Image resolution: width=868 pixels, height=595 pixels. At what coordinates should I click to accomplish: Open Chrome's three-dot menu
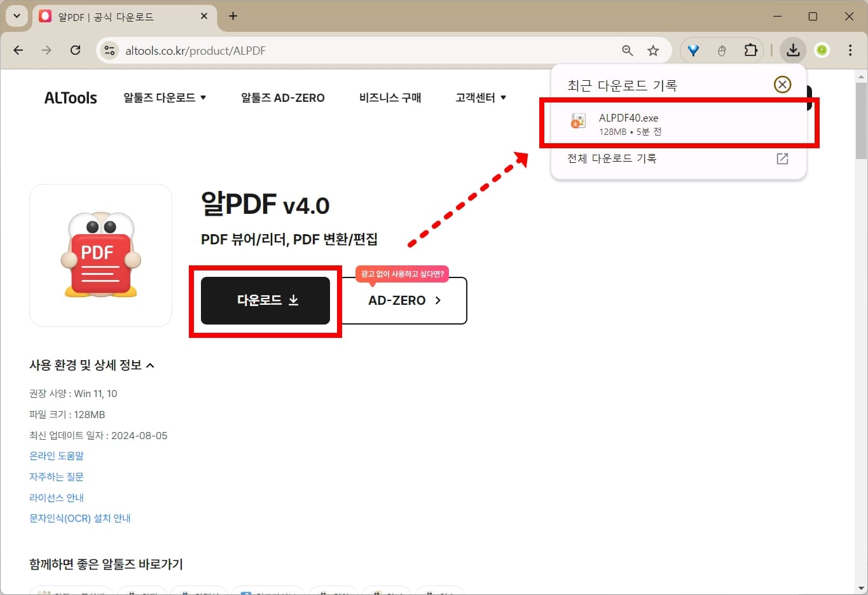click(x=850, y=50)
